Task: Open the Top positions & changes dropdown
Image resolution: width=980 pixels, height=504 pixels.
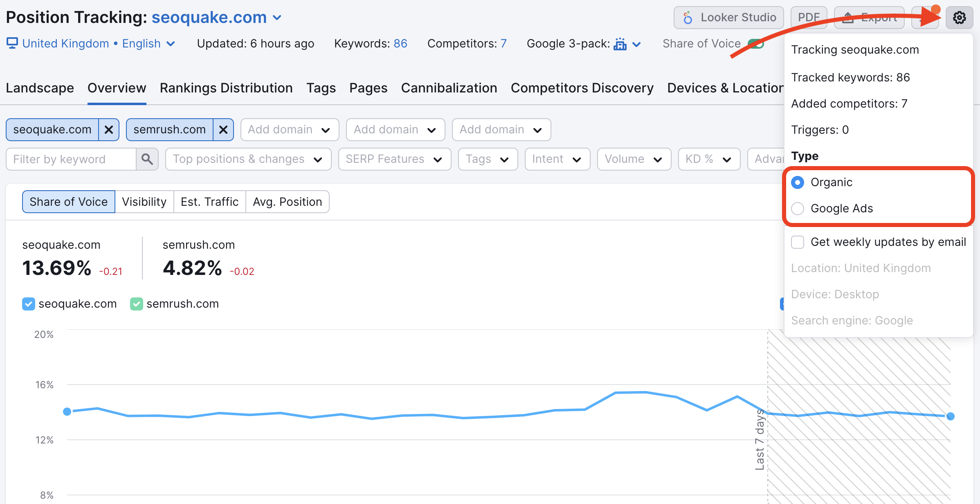Action: click(247, 159)
